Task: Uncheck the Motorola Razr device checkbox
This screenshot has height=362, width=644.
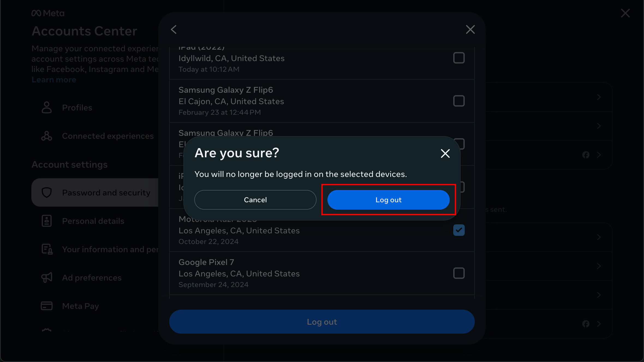Action: pos(459,230)
